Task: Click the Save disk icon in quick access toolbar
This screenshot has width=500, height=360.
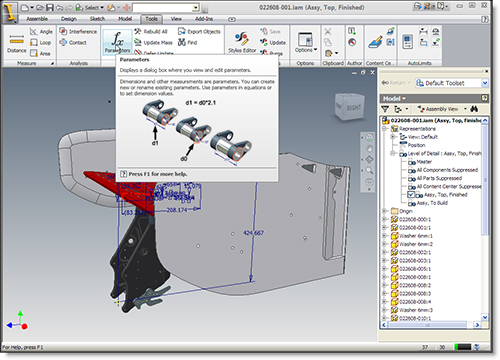Action: (x=50, y=7)
